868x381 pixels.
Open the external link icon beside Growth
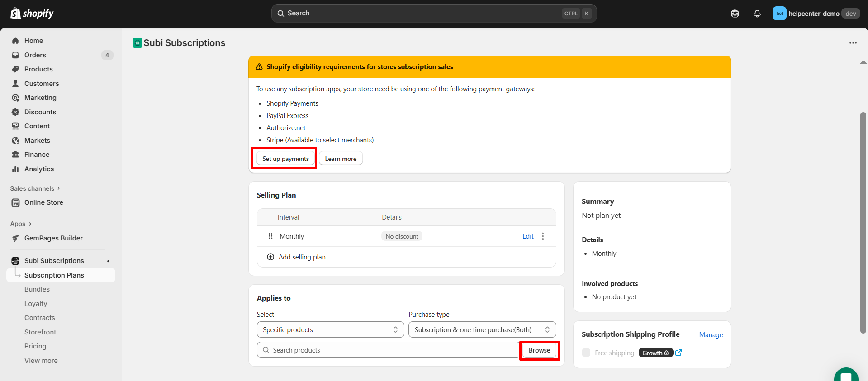[678, 353]
